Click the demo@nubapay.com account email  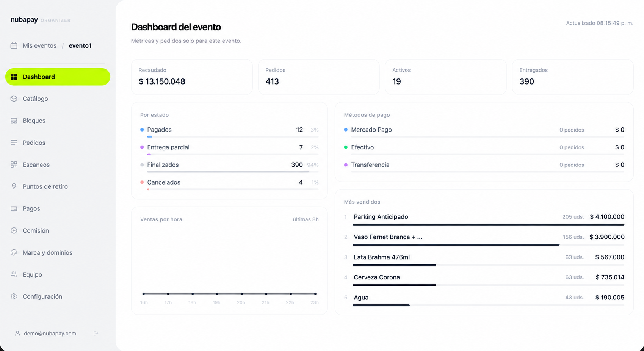tap(50, 334)
